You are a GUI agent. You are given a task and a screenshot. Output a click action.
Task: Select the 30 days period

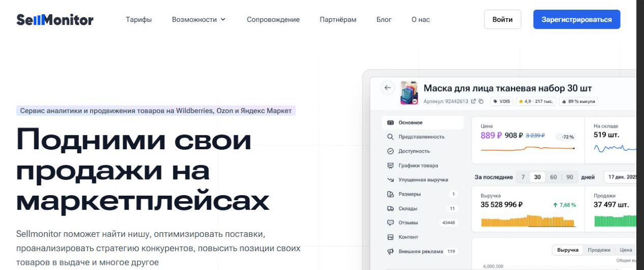(x=537, y=177)
